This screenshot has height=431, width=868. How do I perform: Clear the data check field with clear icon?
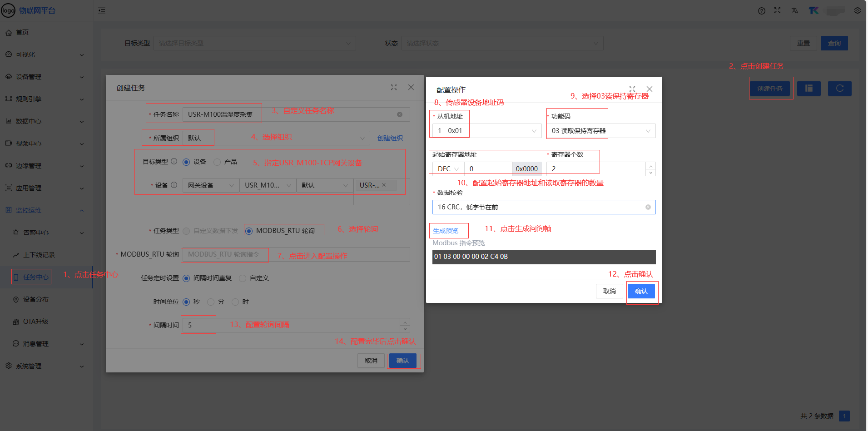[648, 207]
